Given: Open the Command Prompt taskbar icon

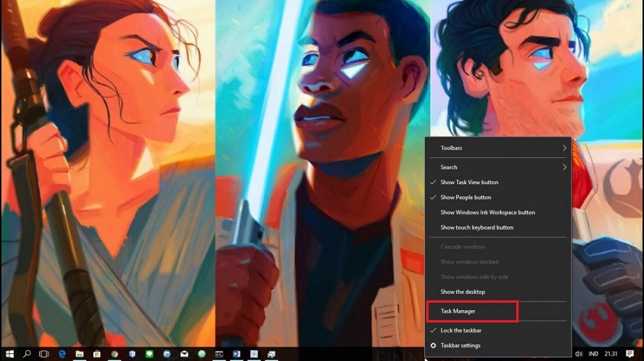Looking at the screenshot, I should 219,354.
